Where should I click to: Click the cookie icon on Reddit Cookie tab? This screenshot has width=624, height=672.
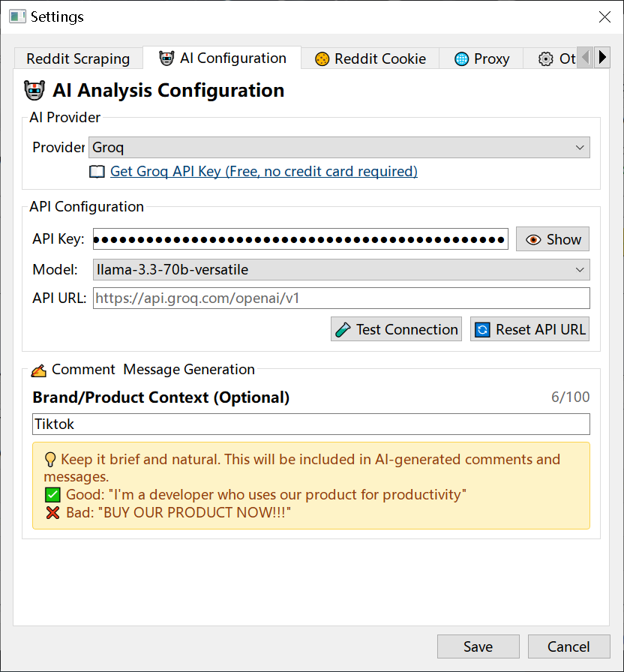coord(322,58)
